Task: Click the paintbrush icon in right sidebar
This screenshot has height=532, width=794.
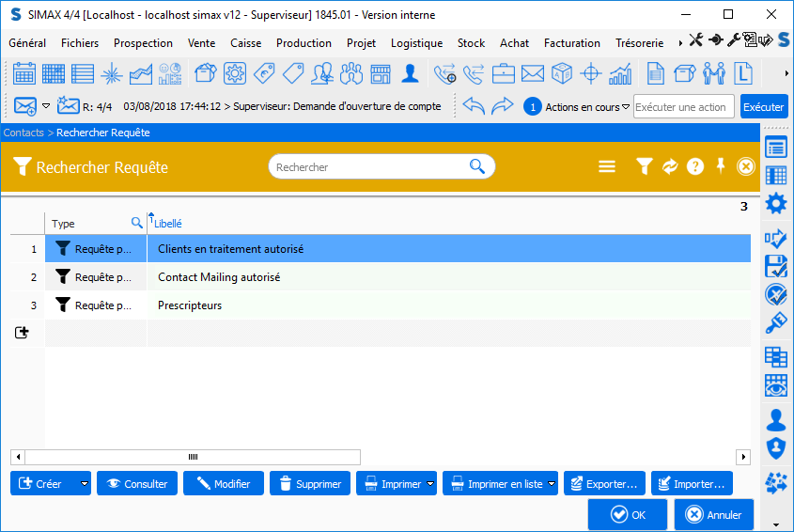Action: coord(776,324)
